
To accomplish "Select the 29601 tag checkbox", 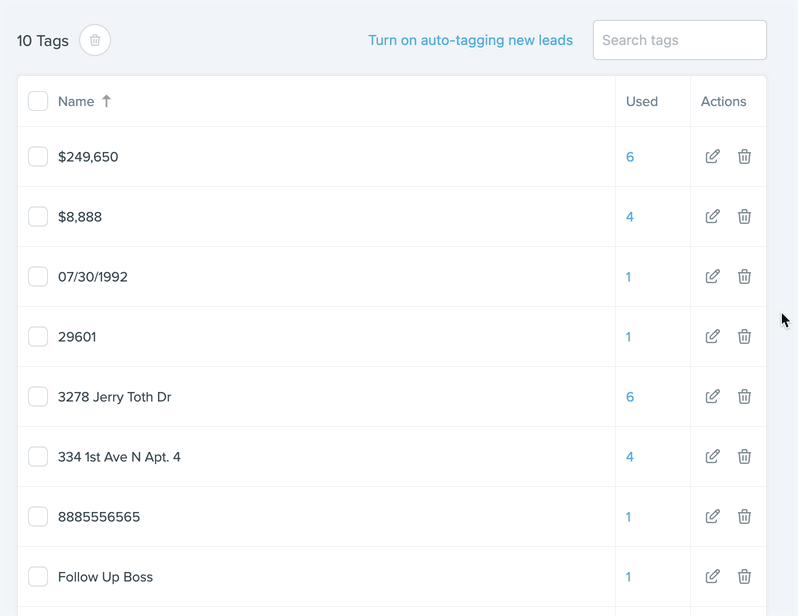I will [38, 337].
